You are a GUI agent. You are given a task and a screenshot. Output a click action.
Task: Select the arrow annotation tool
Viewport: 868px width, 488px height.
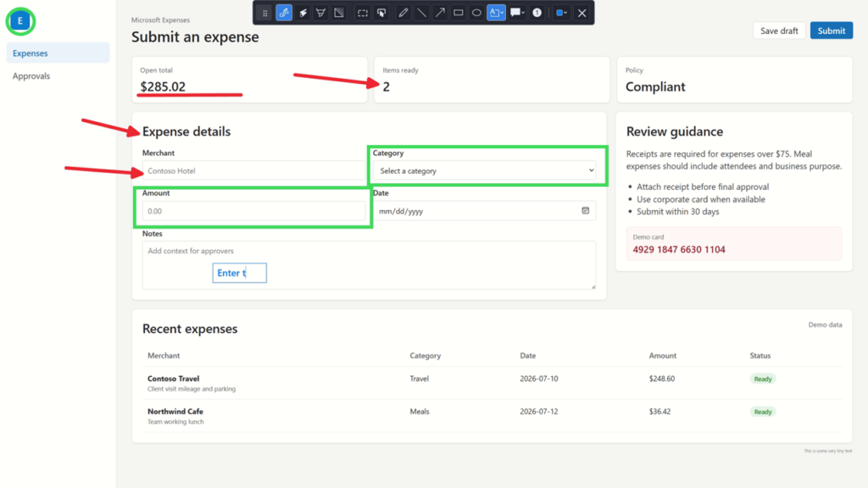click(x=440, y=13)
